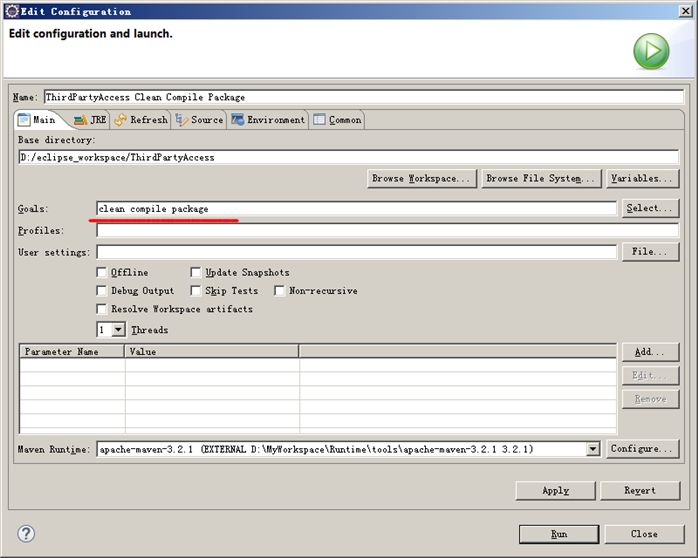The height and width of the screenshot is (558, 698).
Task: Enable the Update Snapshots checkbox
Action: [x=195, y=272]
